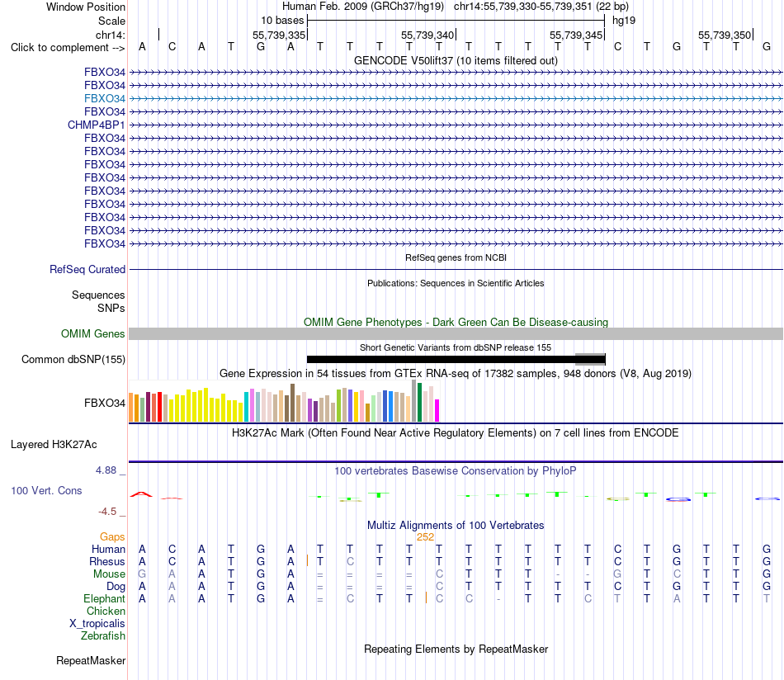Image resolution: width=784 pixels, height=680 pixels.
Task: Click the tall dark brown GTEx bar
Action: (292, 403)
